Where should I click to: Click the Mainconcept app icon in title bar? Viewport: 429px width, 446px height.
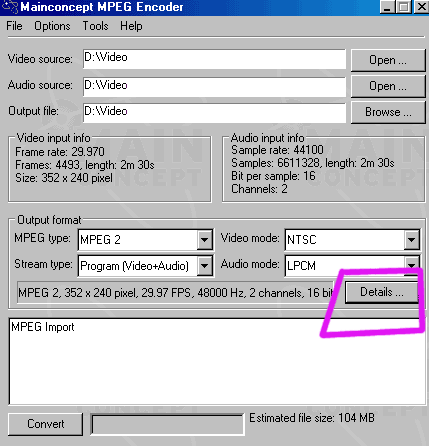click(x=10, y=7)
